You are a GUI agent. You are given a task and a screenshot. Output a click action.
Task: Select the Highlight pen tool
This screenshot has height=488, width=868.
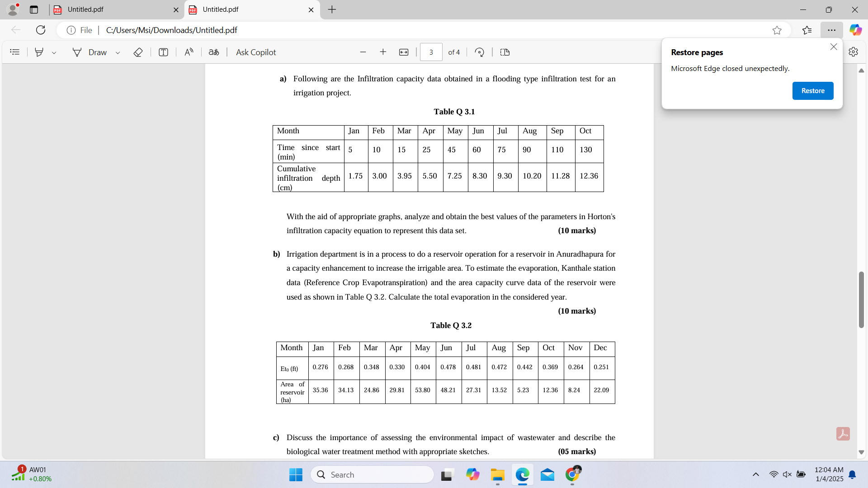pyautogui.click(x=39, y=52)
